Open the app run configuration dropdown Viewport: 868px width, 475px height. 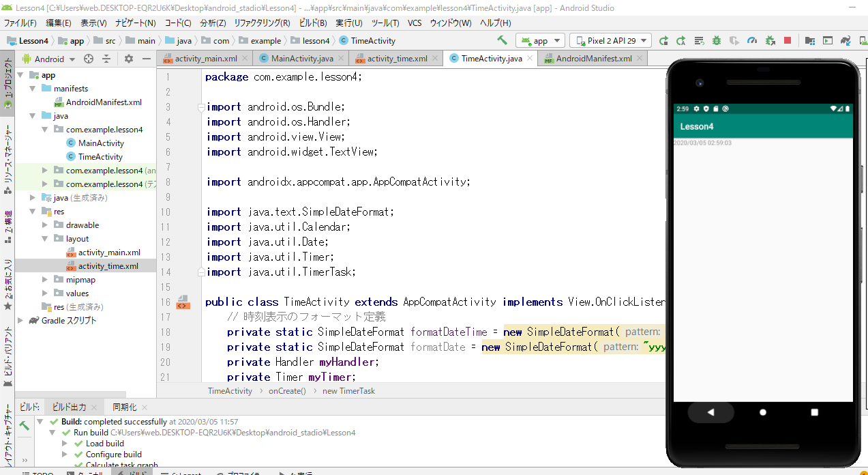click(540, 40)
